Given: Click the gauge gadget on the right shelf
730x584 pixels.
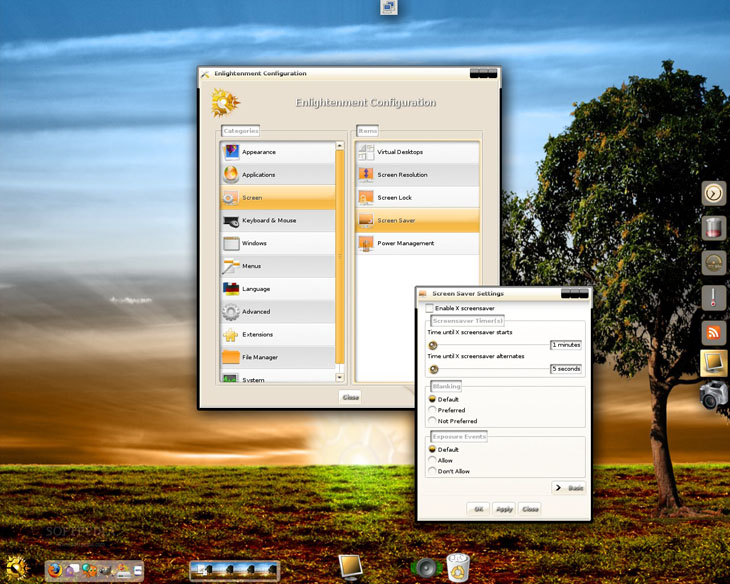Looking at the screenshot, I should [714, 263].
